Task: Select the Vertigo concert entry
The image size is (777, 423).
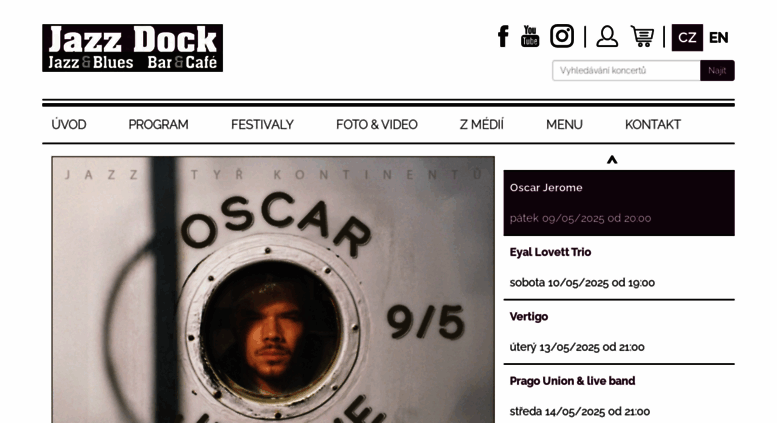Action: (x=619, y=332)
